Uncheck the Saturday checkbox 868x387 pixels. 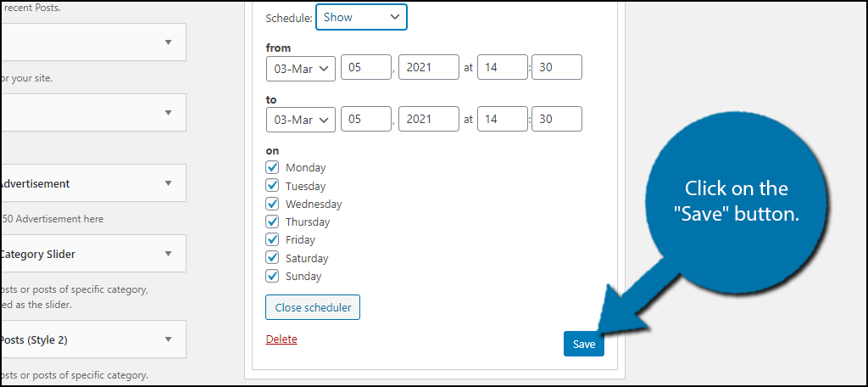click(x=272, y=258)
